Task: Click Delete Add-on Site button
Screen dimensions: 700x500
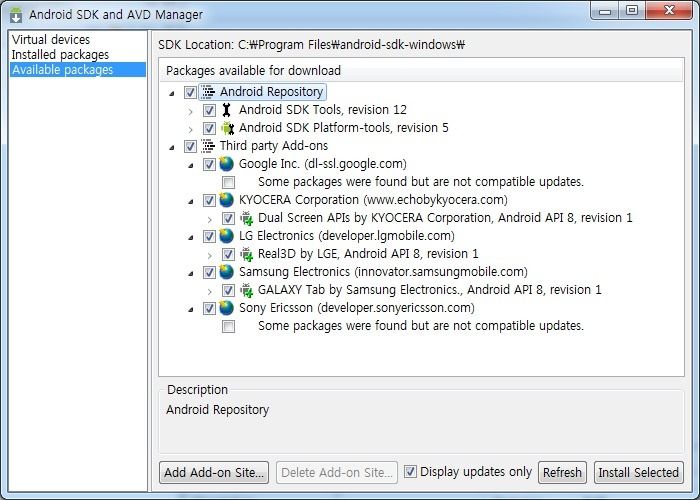Action: pyautogui.click(x=337, y=472)
